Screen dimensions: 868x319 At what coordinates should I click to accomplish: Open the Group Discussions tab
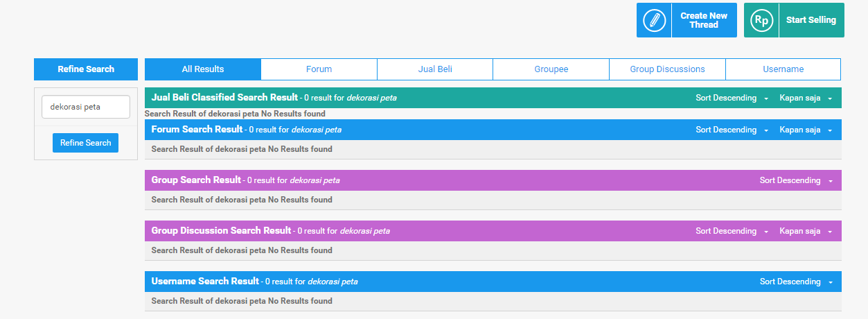[x=667, y=69]
